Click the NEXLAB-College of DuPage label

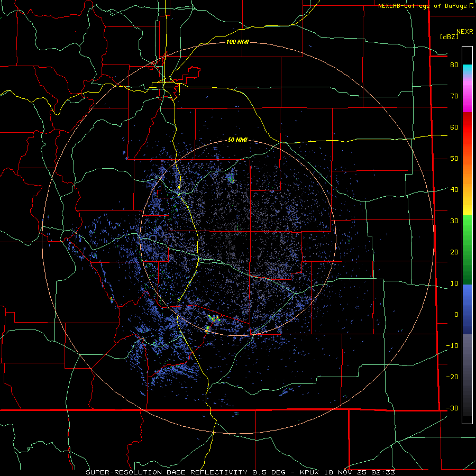(423, 6)
